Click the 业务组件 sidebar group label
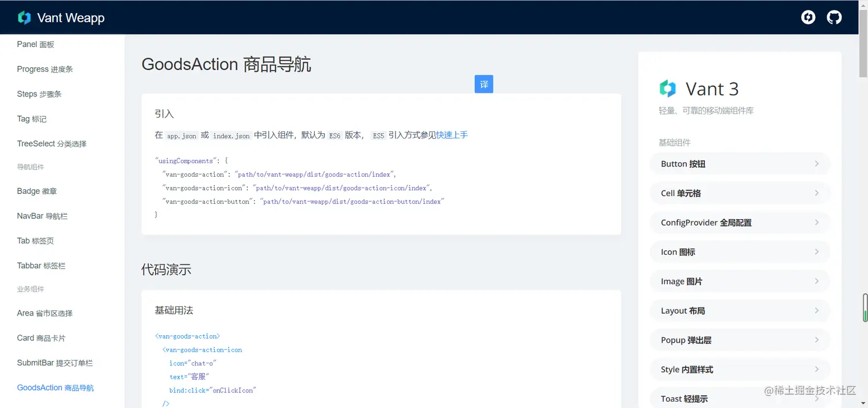Screen dimensions: 868x408 (30, 289)
